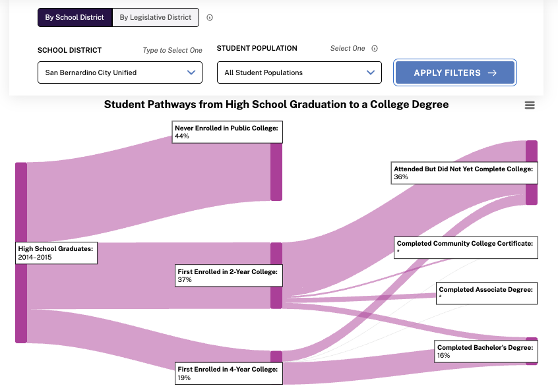Click Never Enrolled in Public College label

click(227, 132)
